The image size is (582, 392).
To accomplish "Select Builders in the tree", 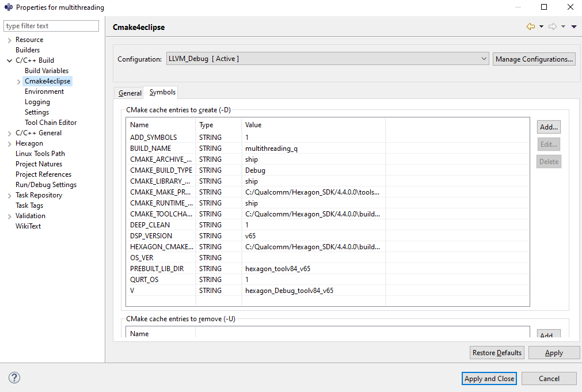I will 28,50.
